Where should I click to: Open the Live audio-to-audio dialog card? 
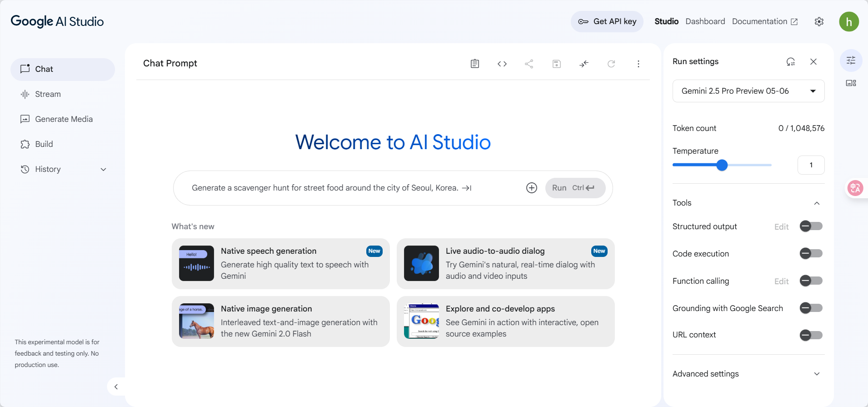505,264
